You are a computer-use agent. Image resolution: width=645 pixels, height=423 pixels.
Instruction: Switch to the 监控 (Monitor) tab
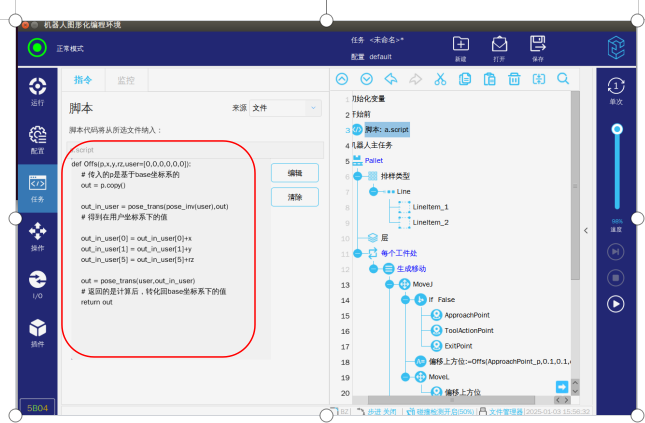click(x=126, y=79)
